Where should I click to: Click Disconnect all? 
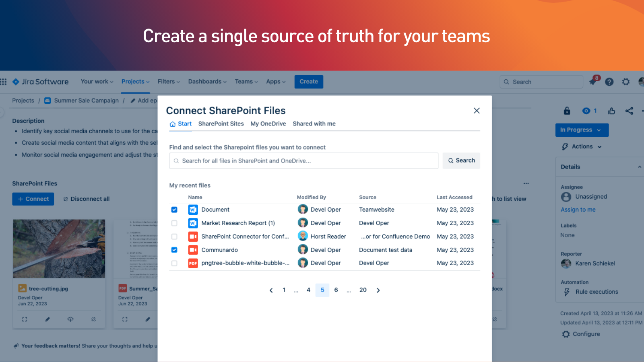[86, 199]
